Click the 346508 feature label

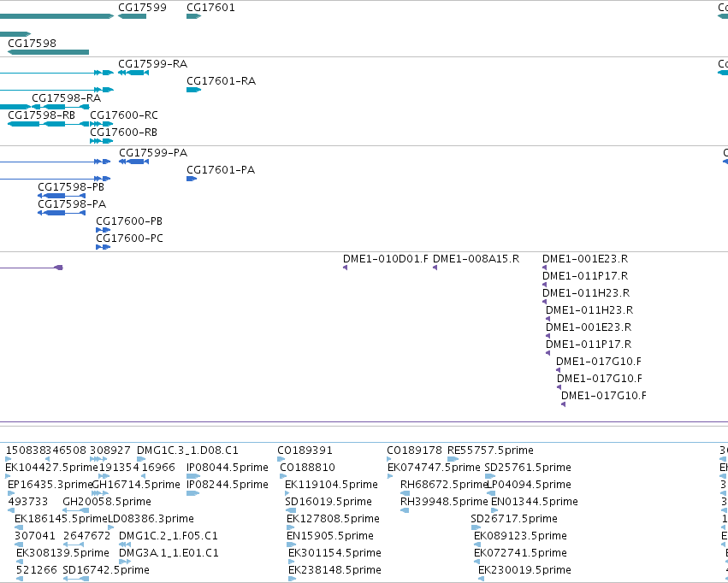66,450
